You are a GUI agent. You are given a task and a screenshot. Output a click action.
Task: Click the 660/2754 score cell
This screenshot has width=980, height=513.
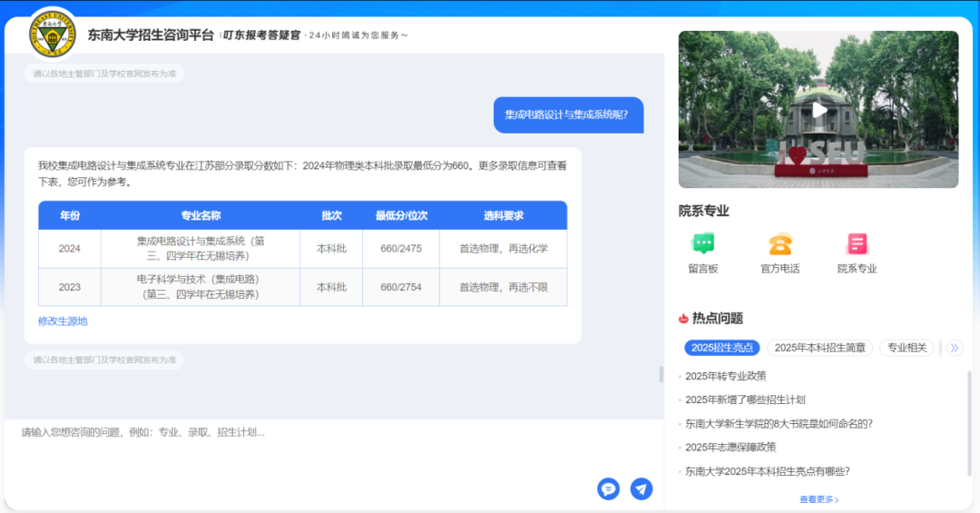[x=401, y=287]
